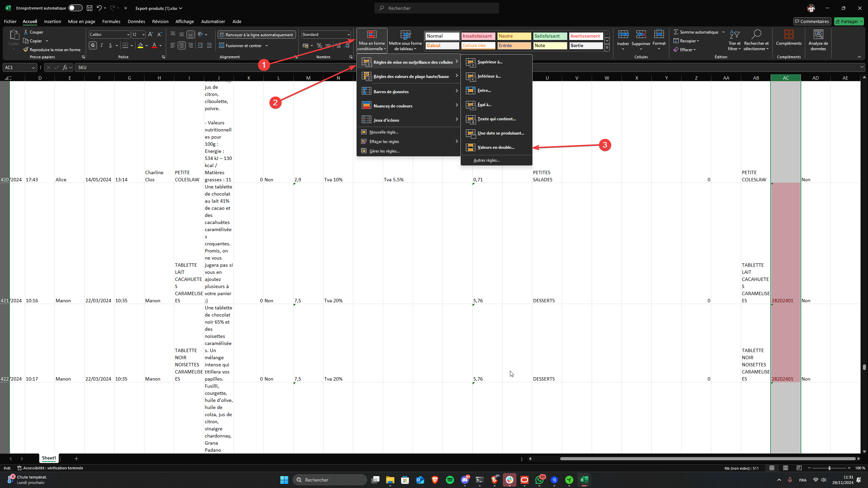
Task: Toggle bold G formatting
Action: pos(93,45)
